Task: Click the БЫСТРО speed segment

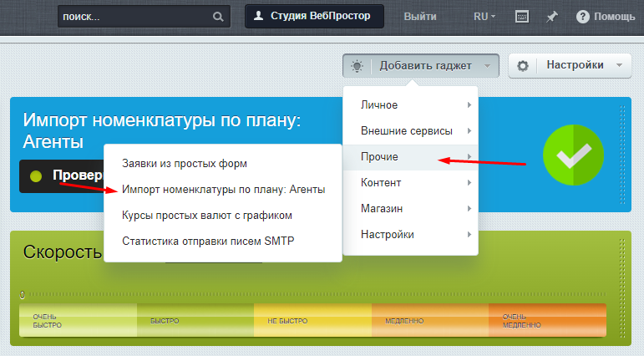Action: pos(195,320)
